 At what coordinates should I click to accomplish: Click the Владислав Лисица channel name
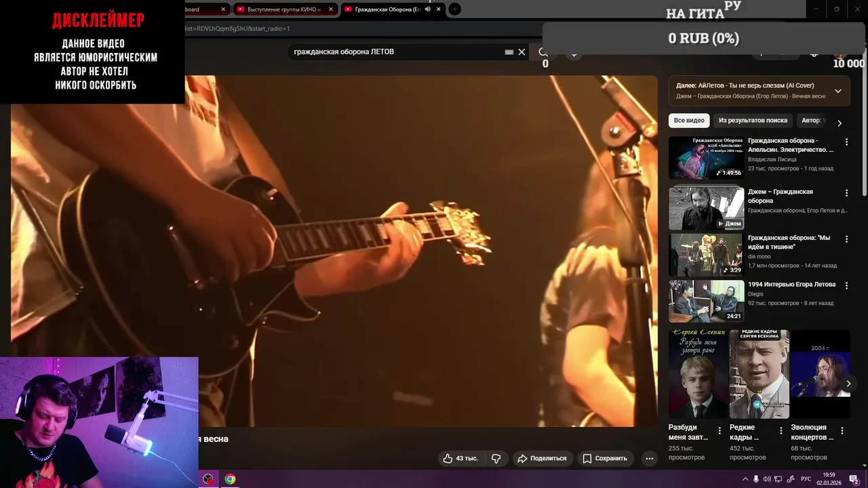tap(772, 159)
